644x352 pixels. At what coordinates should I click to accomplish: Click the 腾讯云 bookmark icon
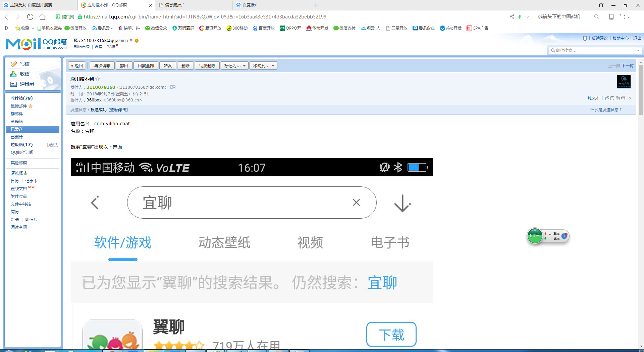(x=95, y=28)
